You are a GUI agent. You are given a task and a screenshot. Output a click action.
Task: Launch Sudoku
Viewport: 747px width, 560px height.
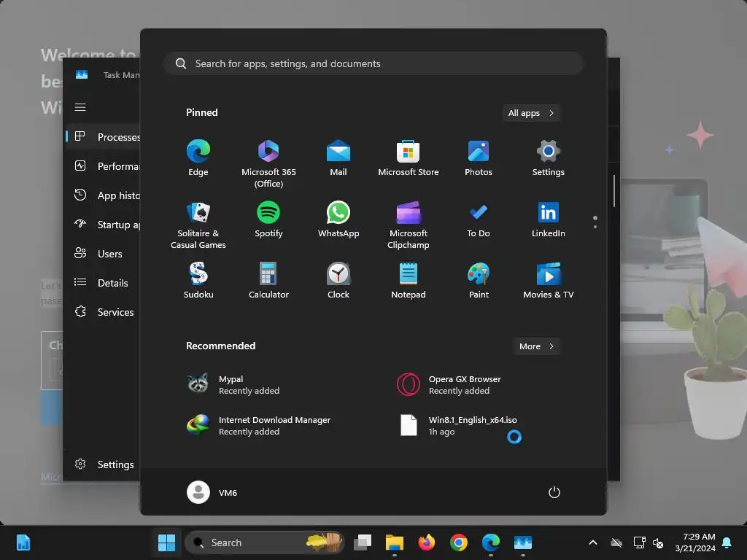[198, 281]
